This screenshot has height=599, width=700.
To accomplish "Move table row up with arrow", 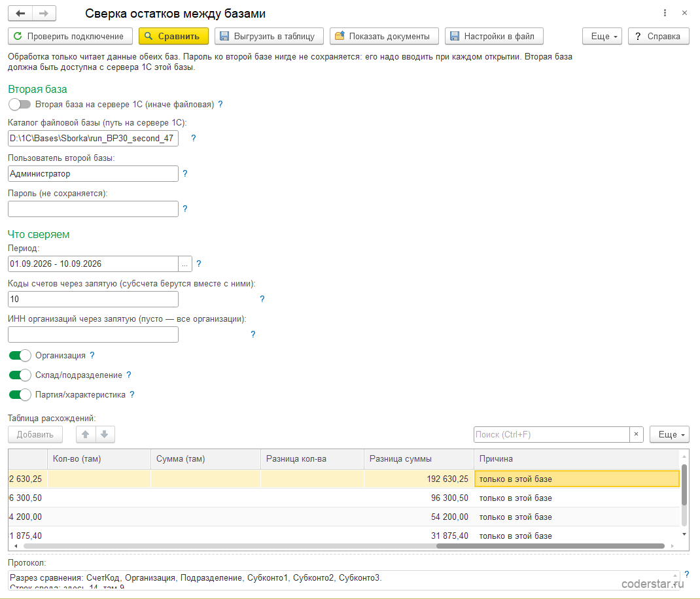I will 86,434.
